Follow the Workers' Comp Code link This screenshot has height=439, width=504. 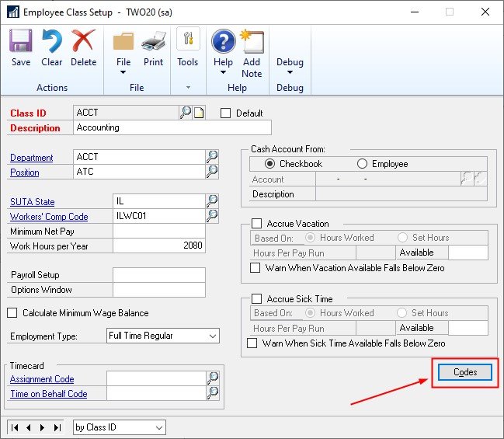tap(49, 217)
